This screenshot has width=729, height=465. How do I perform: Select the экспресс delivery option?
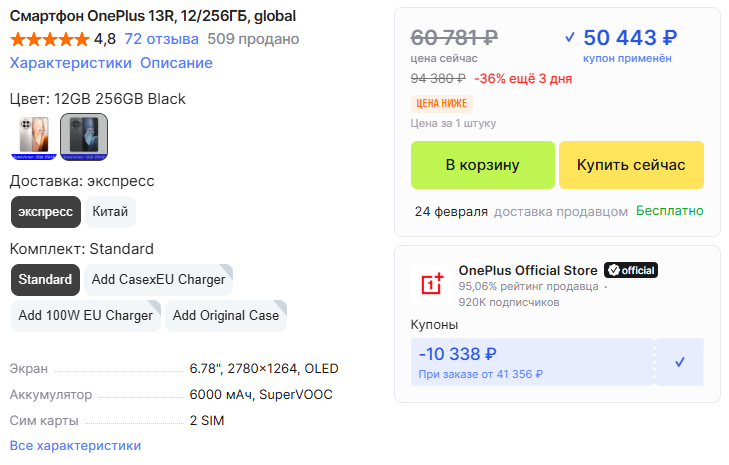point(46,212)
